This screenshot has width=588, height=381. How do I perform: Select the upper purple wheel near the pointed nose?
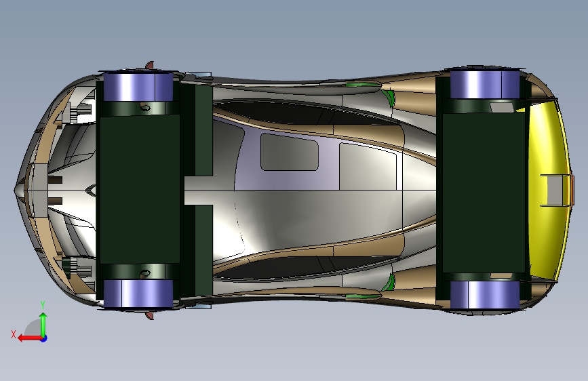pyautogui.click(x=138, y=87)
